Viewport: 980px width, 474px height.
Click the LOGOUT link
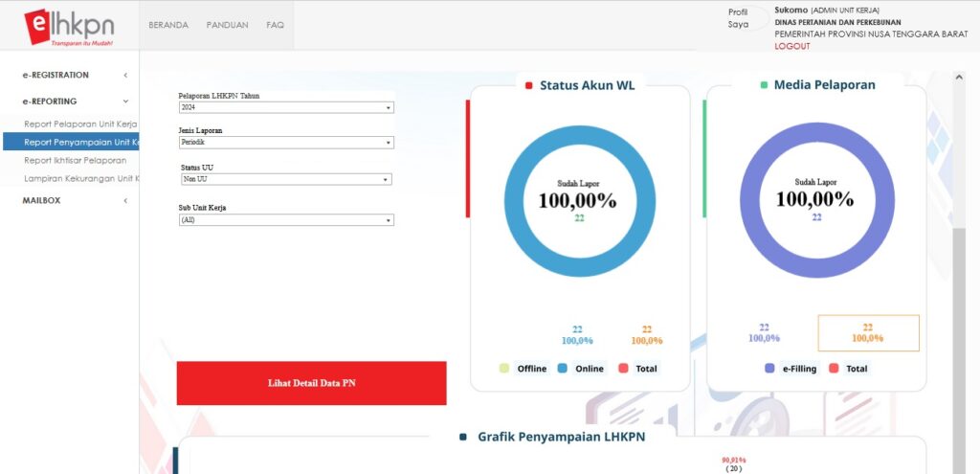pyautogui.click(x=791, y=46)
